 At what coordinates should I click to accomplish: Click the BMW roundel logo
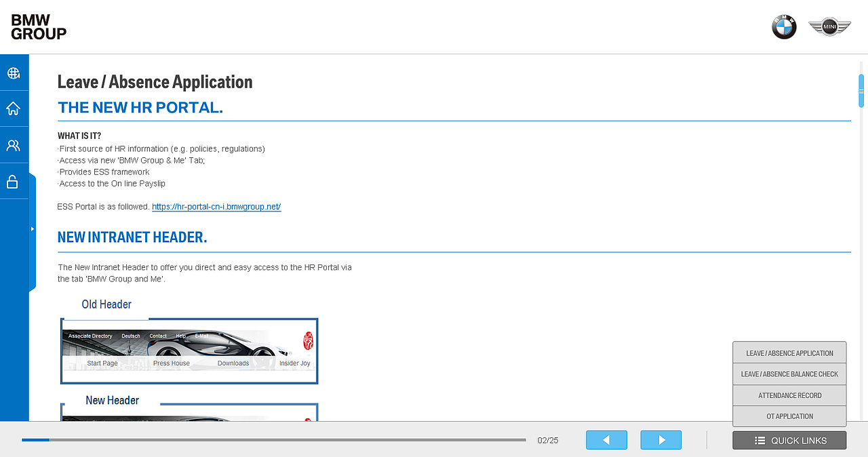coord(784,27)
